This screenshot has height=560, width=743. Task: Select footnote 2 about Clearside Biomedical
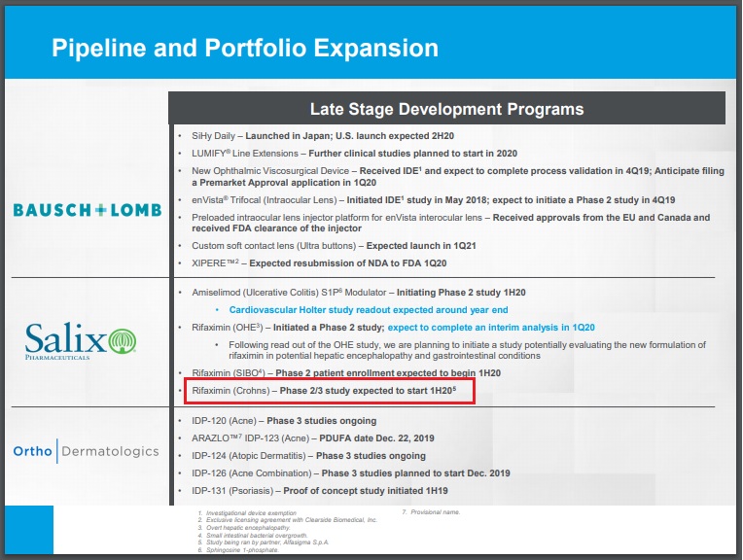click(x=287, y=520)
